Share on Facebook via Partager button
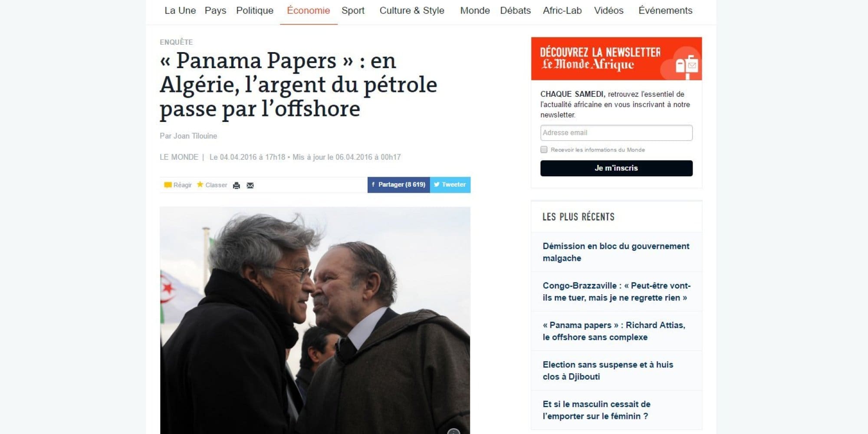This screenshot has height=434, width=868. pos(398,184)
